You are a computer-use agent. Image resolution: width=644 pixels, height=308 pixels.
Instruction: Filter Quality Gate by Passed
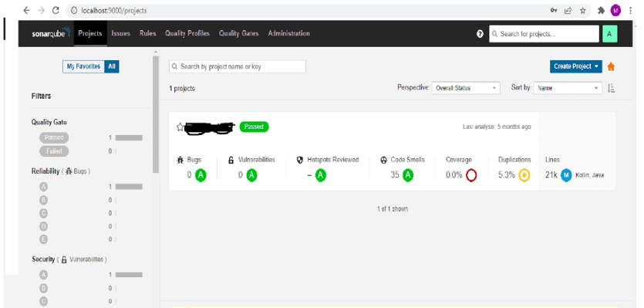[54, 137]
